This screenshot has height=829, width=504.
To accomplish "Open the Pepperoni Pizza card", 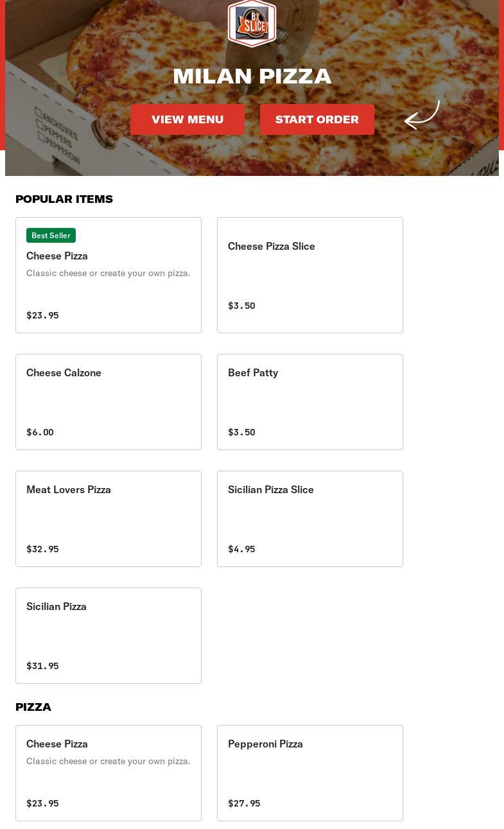I will point(310,773).
